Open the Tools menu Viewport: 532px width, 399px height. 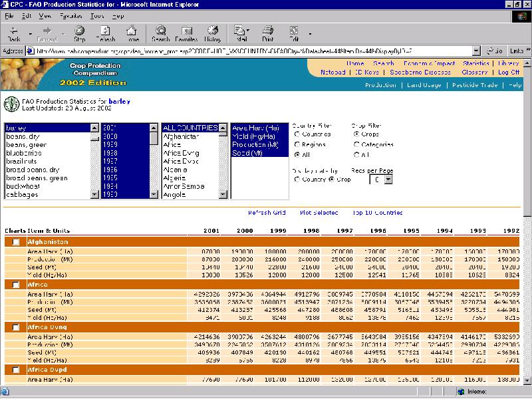97,16
